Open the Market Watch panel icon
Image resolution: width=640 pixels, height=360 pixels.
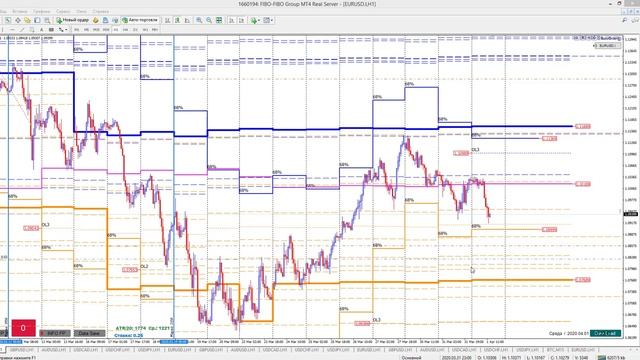pyautogui.click(x=7, y=20)
